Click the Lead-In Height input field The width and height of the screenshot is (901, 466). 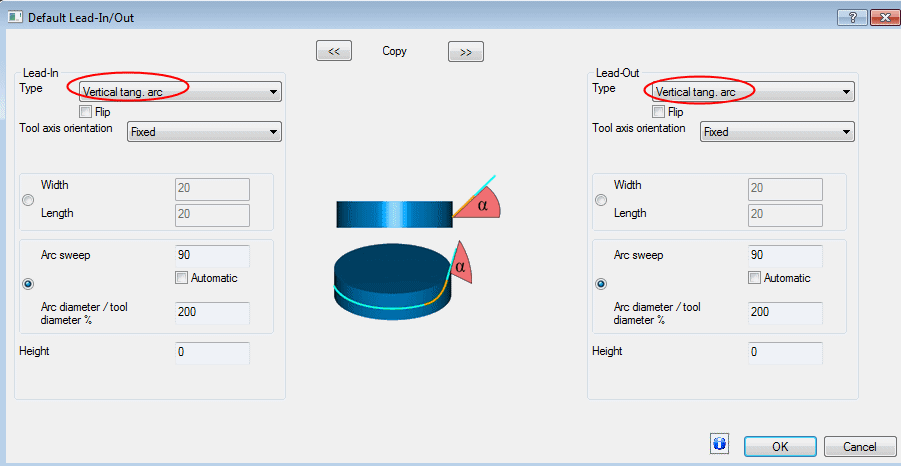(211, 353)
